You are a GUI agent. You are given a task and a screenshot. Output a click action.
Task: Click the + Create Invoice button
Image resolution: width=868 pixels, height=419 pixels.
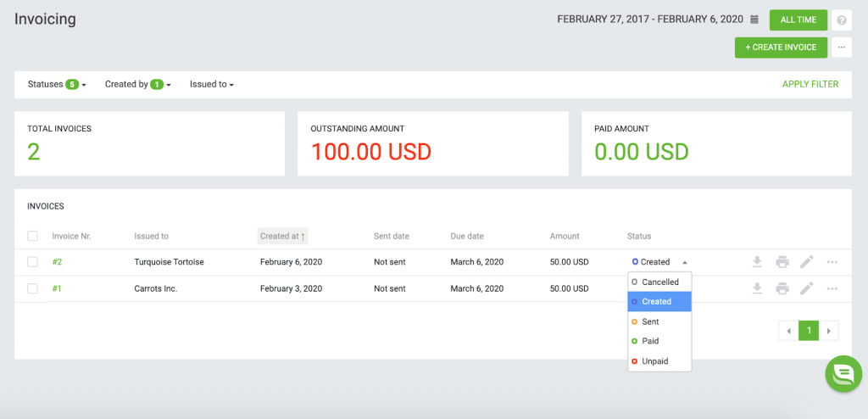click(781, 47)
